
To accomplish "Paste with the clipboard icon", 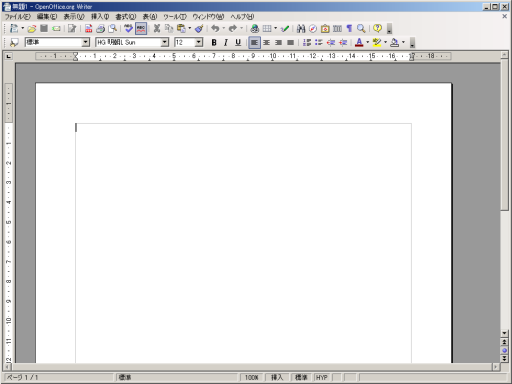I will click(x=181, y=29).
